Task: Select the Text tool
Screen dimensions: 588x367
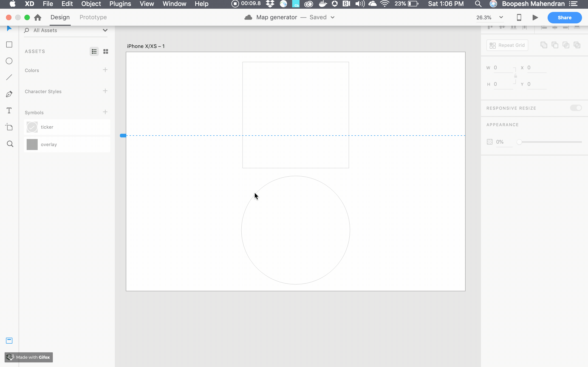Action: click(x=9, y=111)
